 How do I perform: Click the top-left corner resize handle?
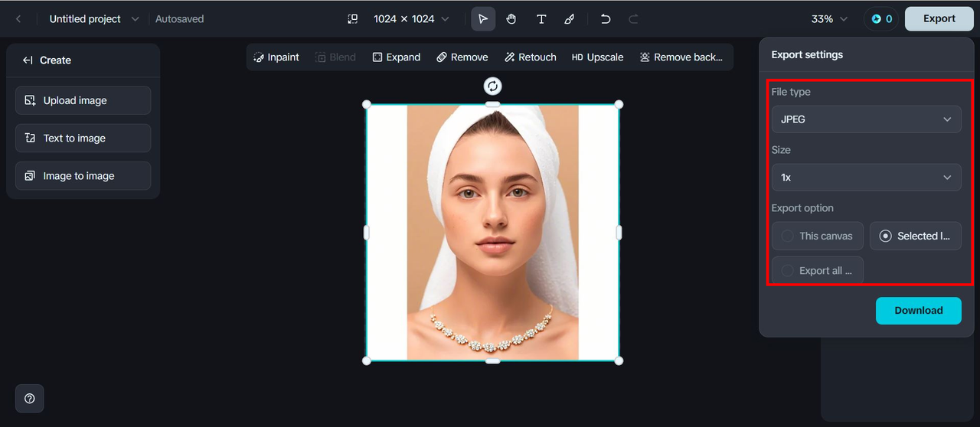[367, 104]
